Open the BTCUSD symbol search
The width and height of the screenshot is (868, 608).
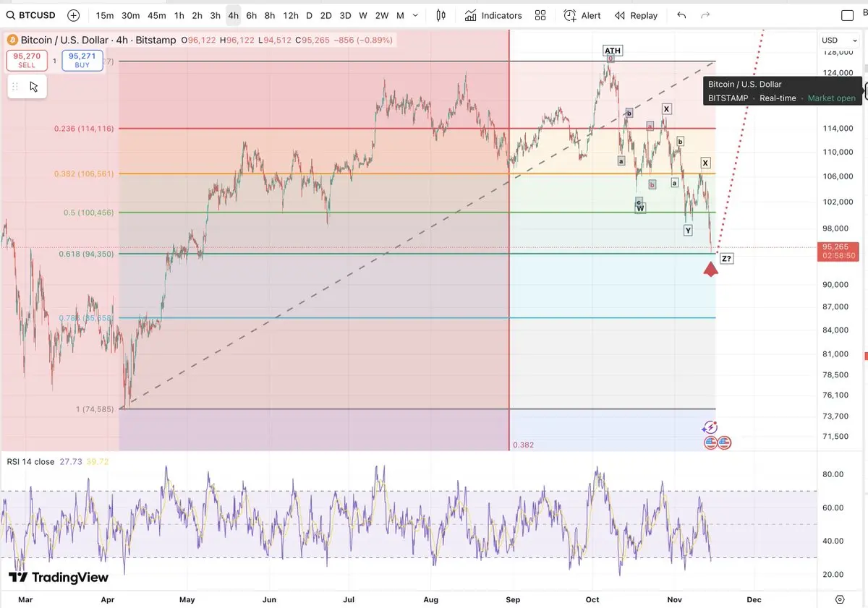point(31,15)
